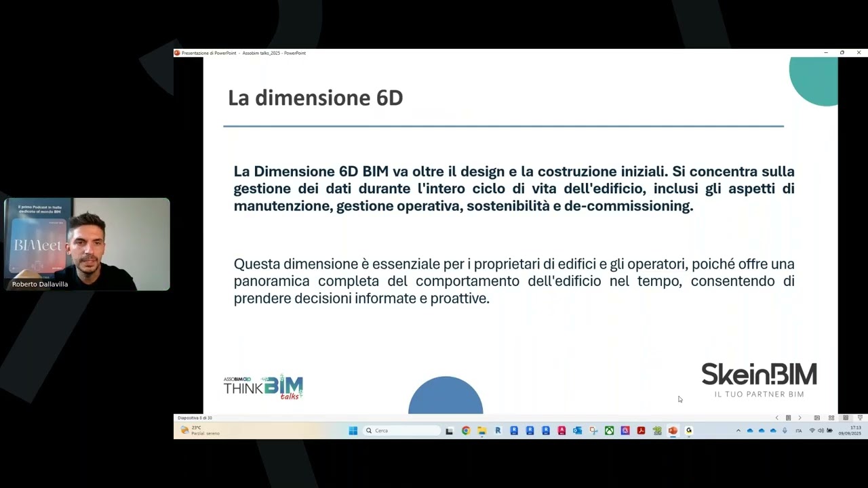Open the microphone tray icon

(785, 430)
